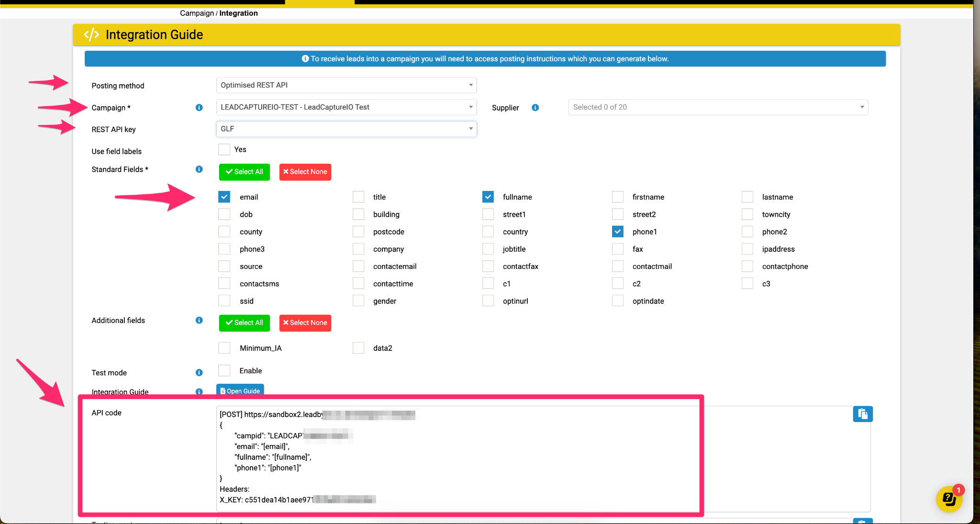Enable Test mode checkbox

point(224,370)
